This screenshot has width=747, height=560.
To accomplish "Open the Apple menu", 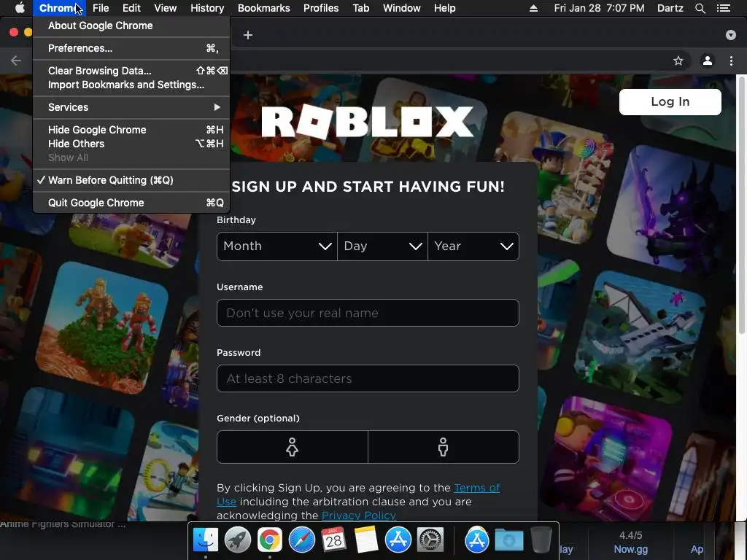I will [x=20, y=8].
